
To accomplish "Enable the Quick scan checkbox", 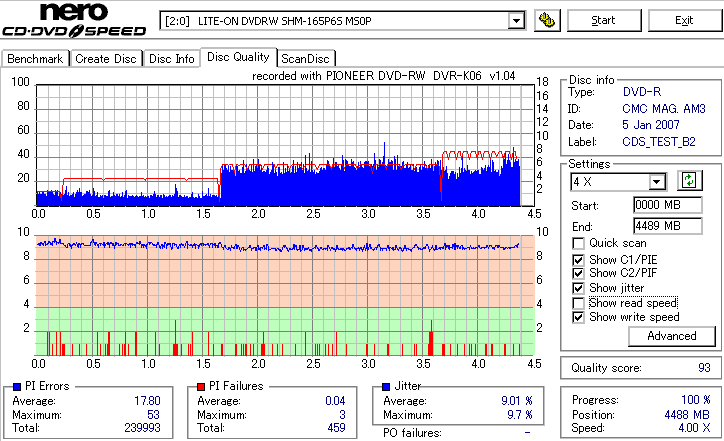I will pyautogui.click(x=578, y=243).
